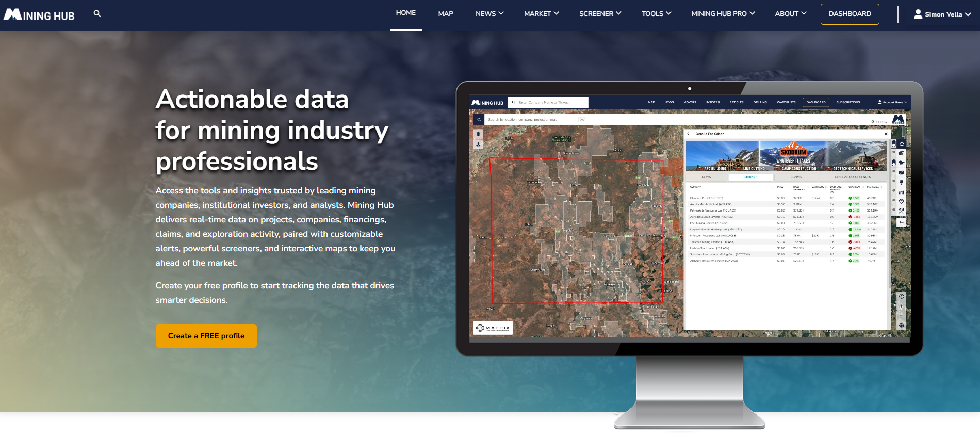Expand the Mining Hub Pro menu
Viewport: 980px width, 436px height.
coord(723,14)
